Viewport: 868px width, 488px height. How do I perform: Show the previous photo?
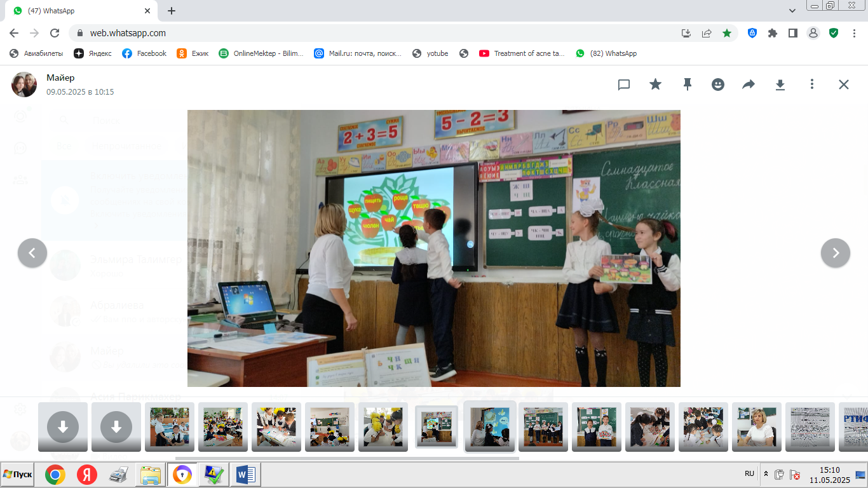32,253
